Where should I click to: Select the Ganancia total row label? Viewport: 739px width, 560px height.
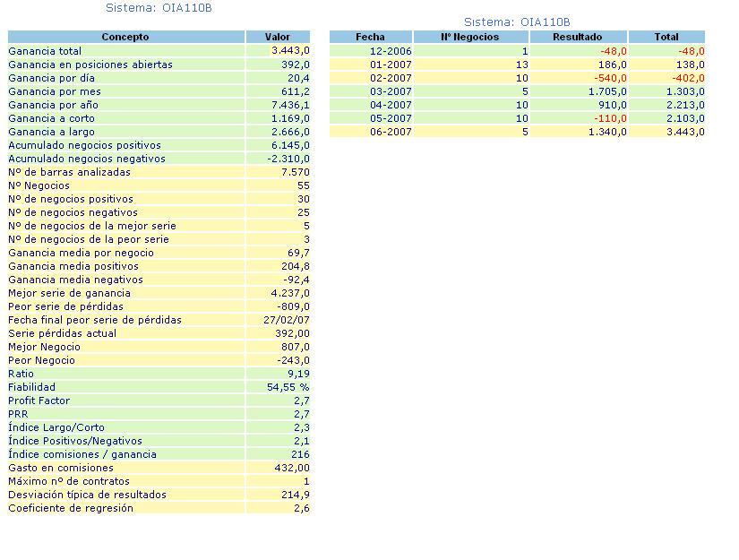pyautogui.click(x=45, y=51)
